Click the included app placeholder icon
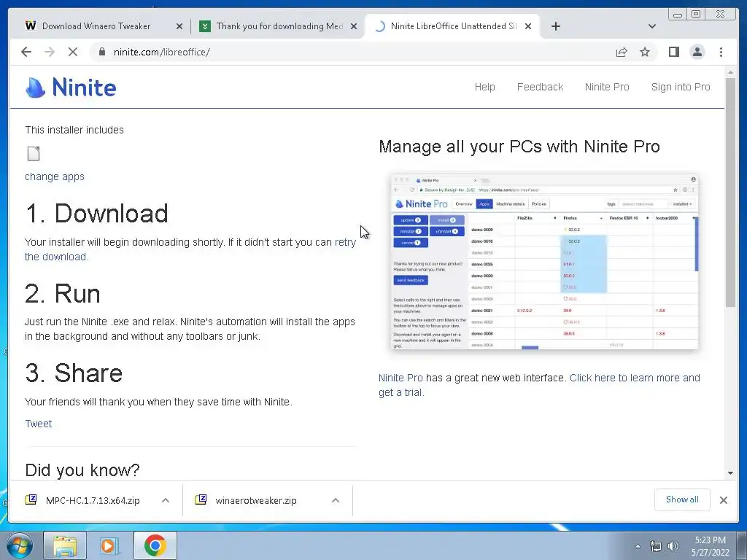 click(34, 153)
